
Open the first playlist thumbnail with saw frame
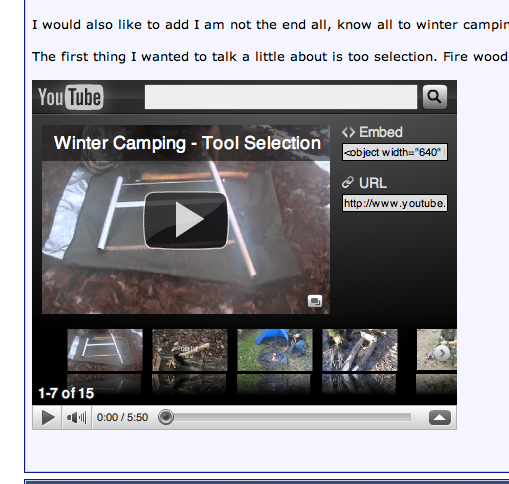tap(105, 350)
